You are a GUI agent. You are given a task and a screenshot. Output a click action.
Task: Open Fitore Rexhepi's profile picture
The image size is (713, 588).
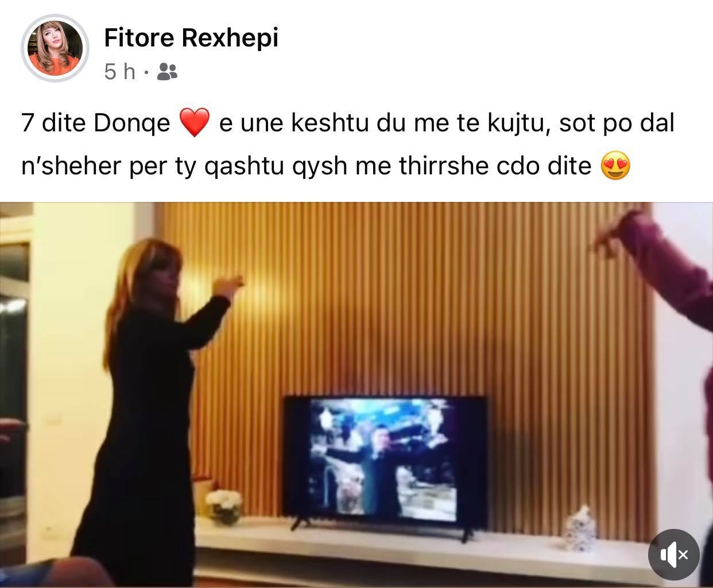click(55, 49)
